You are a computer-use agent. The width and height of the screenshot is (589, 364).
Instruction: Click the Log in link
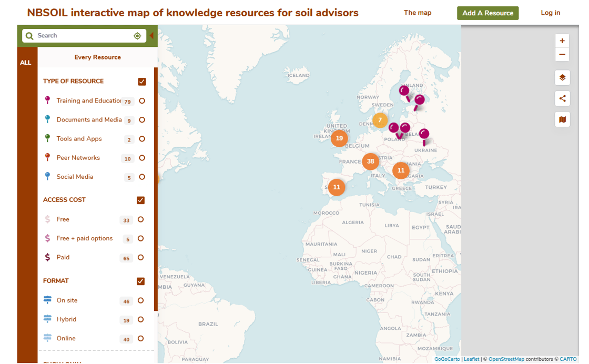550,13
